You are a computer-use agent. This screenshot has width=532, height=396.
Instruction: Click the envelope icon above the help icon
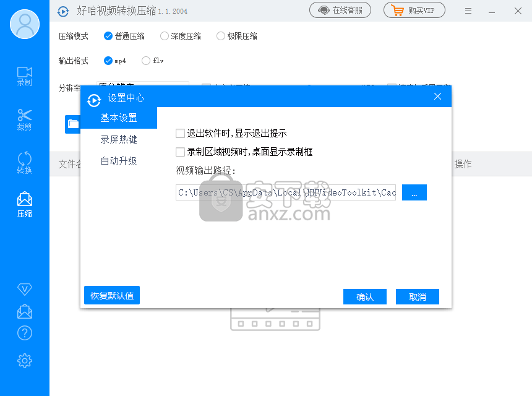pyautogui.click(x=24, y=311)
